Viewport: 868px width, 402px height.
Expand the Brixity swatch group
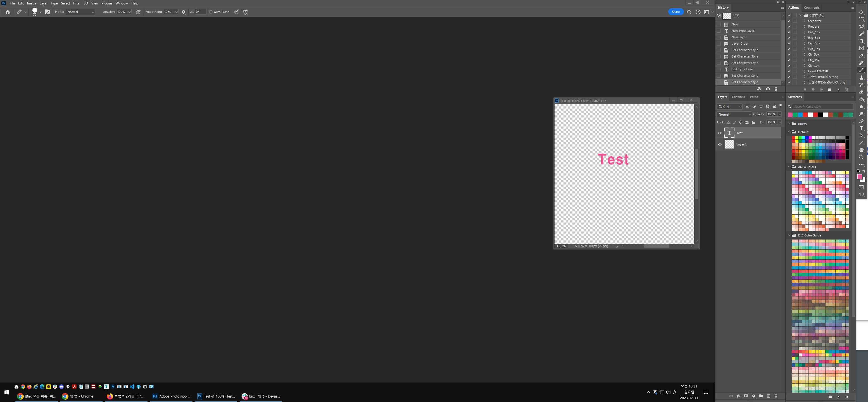pos(789,124)
